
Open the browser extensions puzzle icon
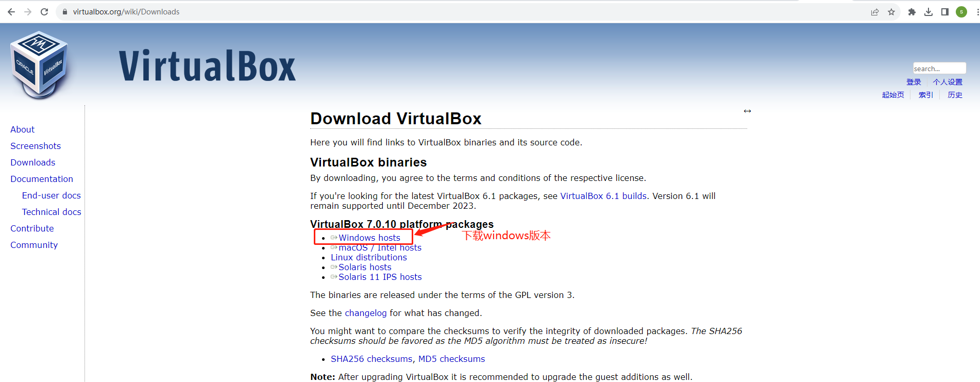[x=912, y=12]
